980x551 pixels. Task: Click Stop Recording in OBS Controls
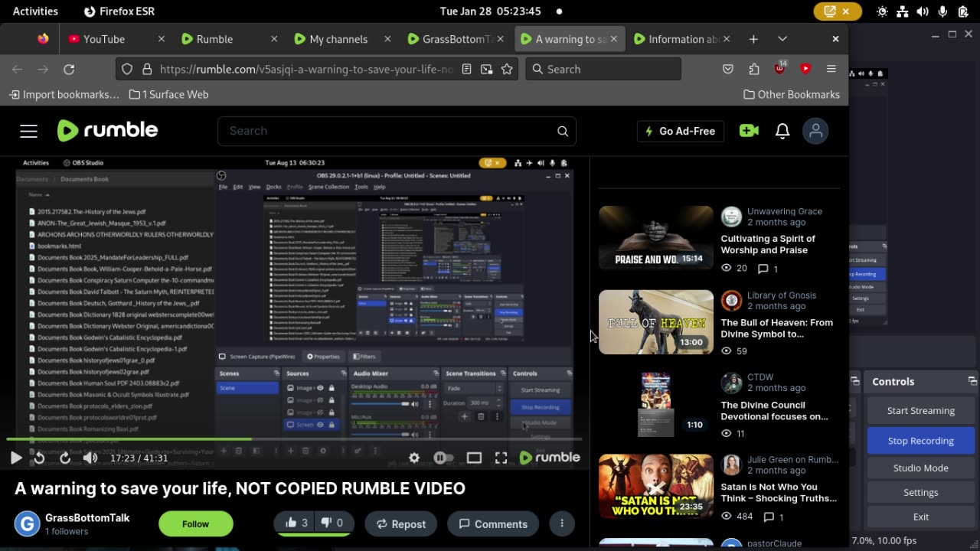[x=920, y=441]
